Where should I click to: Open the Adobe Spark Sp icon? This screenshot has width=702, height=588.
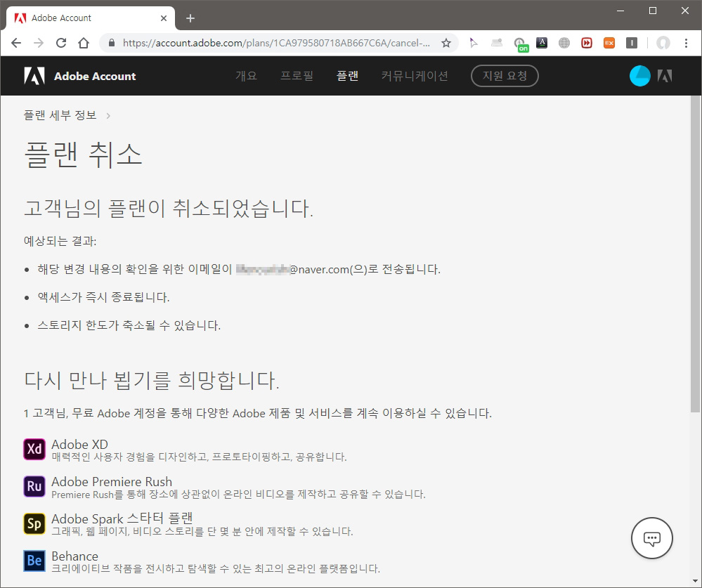(x=34, y=523)
